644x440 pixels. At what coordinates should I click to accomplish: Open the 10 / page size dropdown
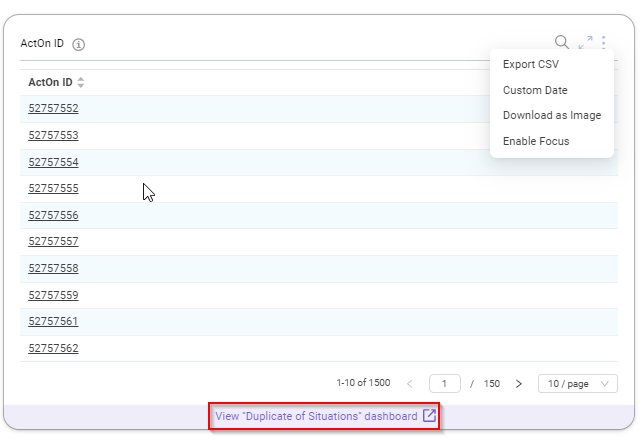pos(577,384)
